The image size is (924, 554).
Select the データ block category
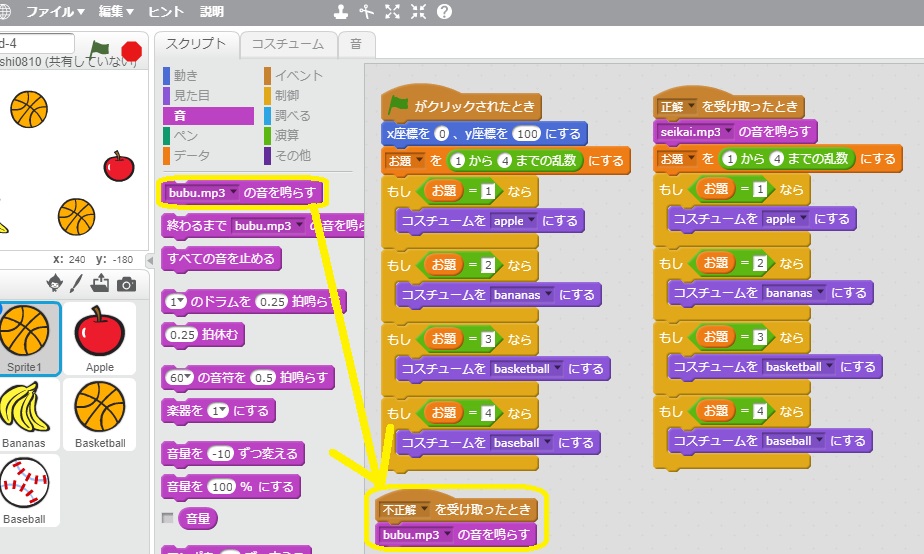point(208,156)
